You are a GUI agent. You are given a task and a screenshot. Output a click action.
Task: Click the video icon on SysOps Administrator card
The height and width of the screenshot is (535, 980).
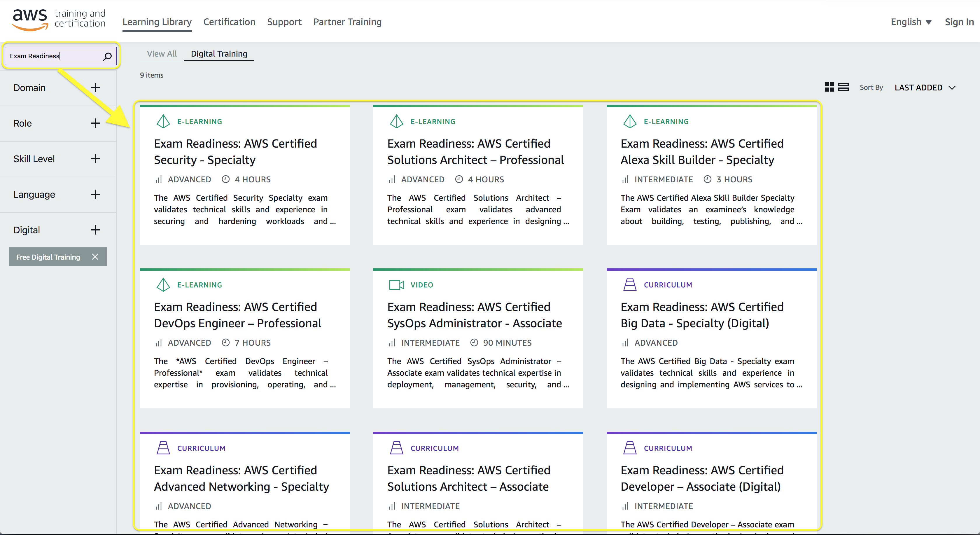pyautogui.click(x=396, y=285)
